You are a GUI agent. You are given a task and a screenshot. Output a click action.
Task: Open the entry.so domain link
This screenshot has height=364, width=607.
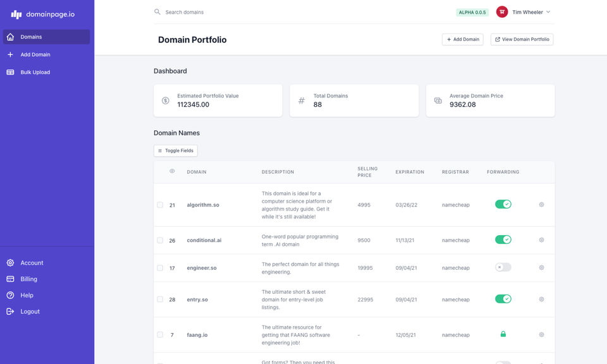click(x=197, y=300)
